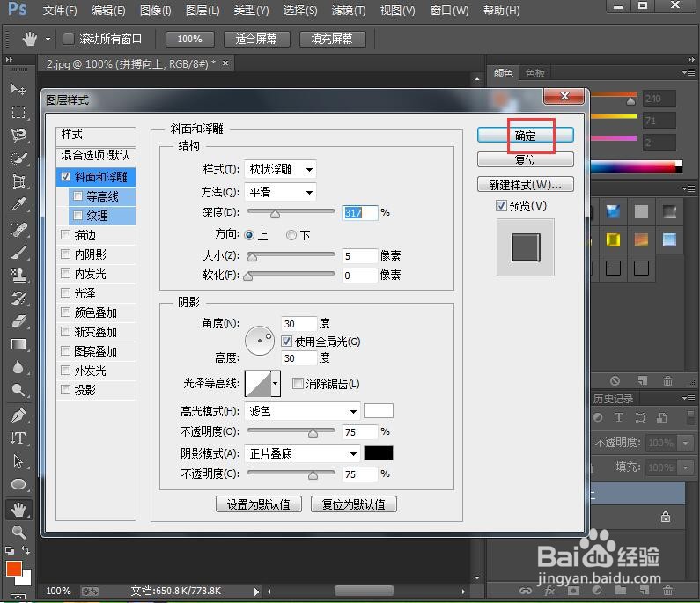700x603 pixels.
Task: Open the 窗口 menu
Action: 449,10
